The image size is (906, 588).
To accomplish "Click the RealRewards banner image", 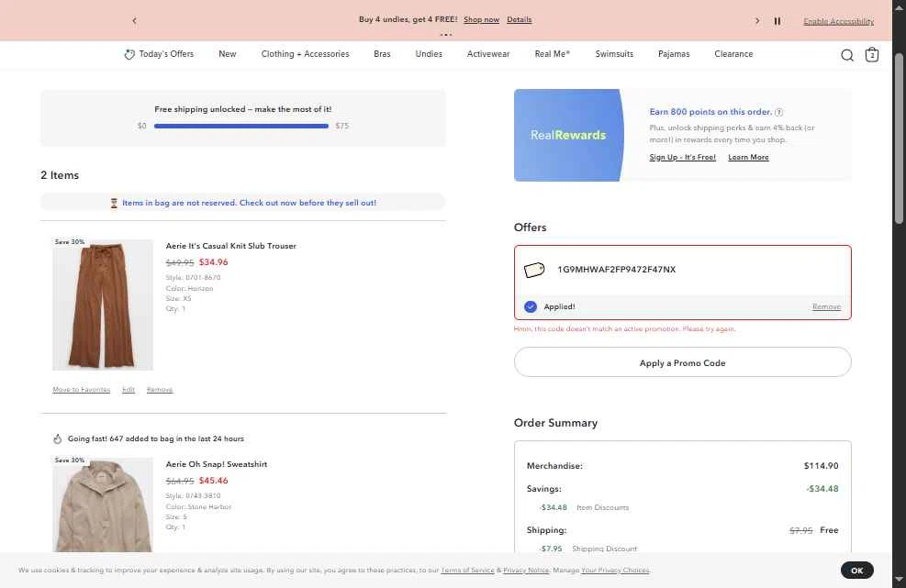I will [x=568, y=135].
